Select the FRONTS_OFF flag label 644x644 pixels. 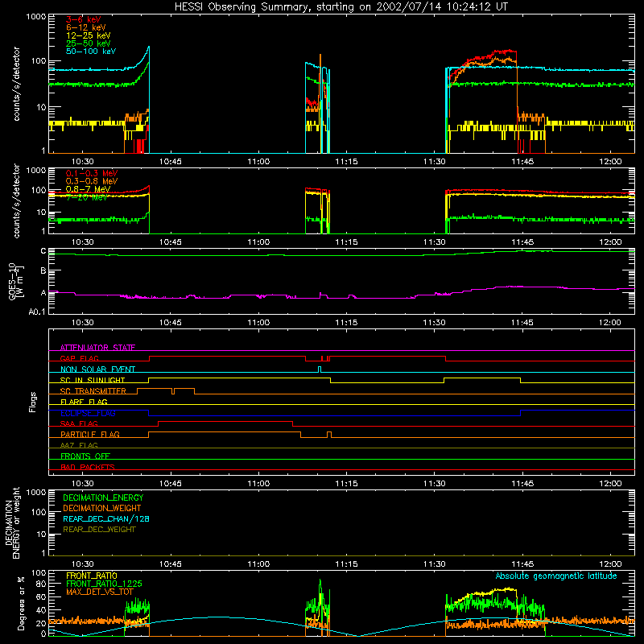85,456
